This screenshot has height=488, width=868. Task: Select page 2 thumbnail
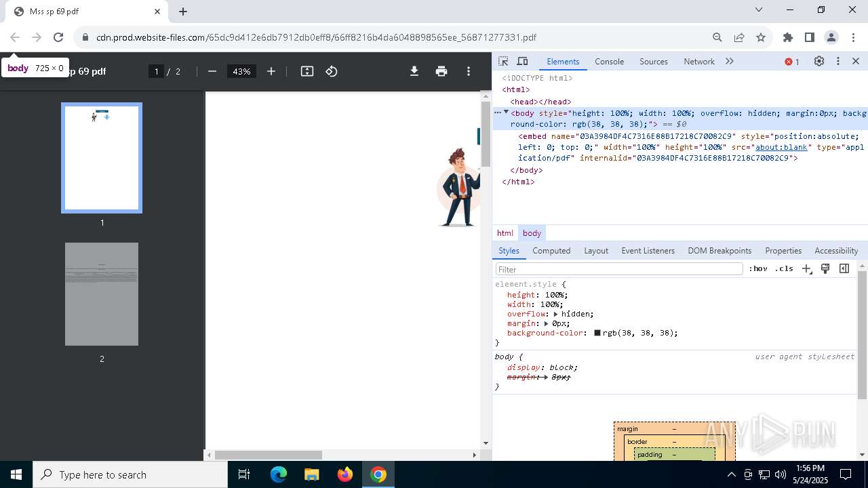pos(102,294)
